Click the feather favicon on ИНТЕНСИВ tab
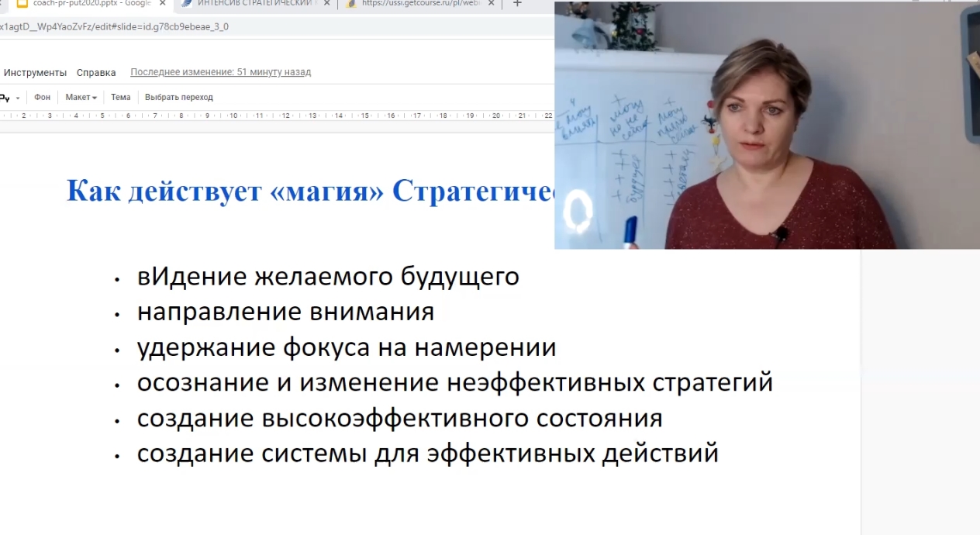The height and width of the screenshot is (535, 980). pos(186,3)
